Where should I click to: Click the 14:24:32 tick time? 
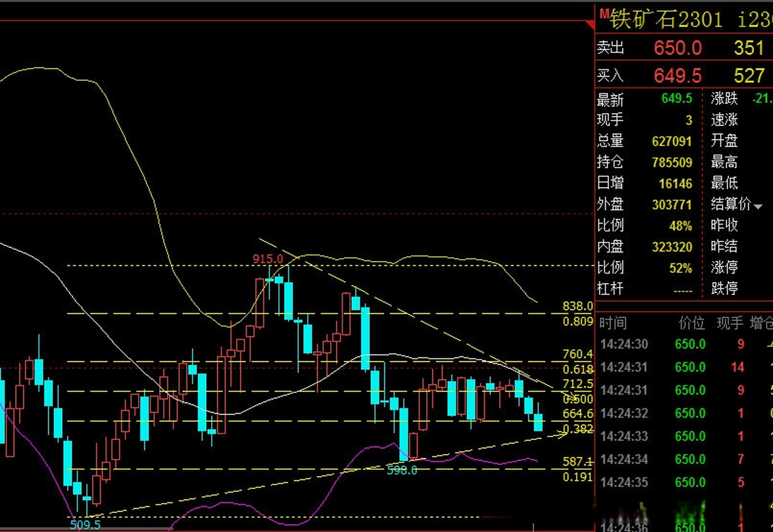click(624, 413)
